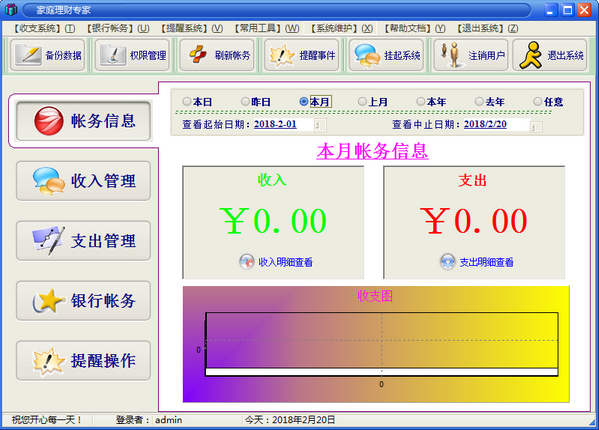Open the 退出系统 menu in menu bar
This screenshot has width=599, height=430.
[x=488, y=28]
